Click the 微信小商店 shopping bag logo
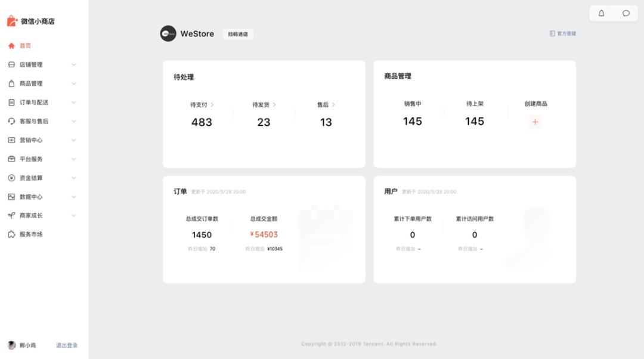Screen dimensions: 644x359 click(12, 21)
